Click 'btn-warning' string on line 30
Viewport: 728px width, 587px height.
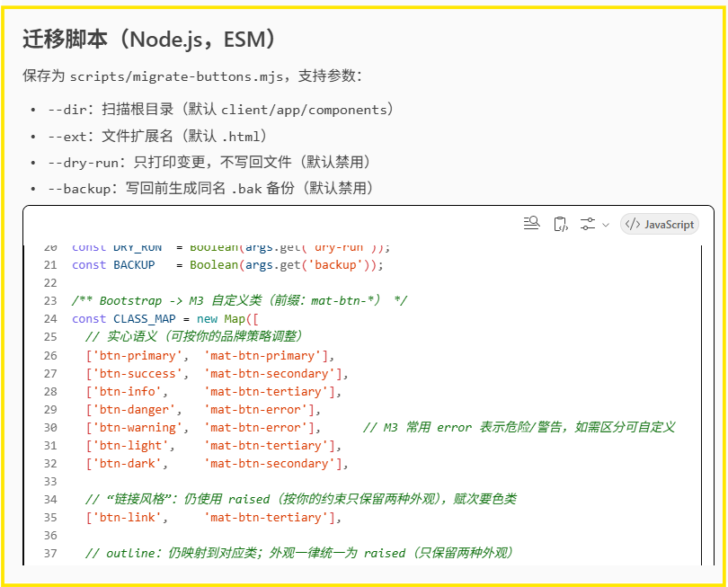[138, 427]
